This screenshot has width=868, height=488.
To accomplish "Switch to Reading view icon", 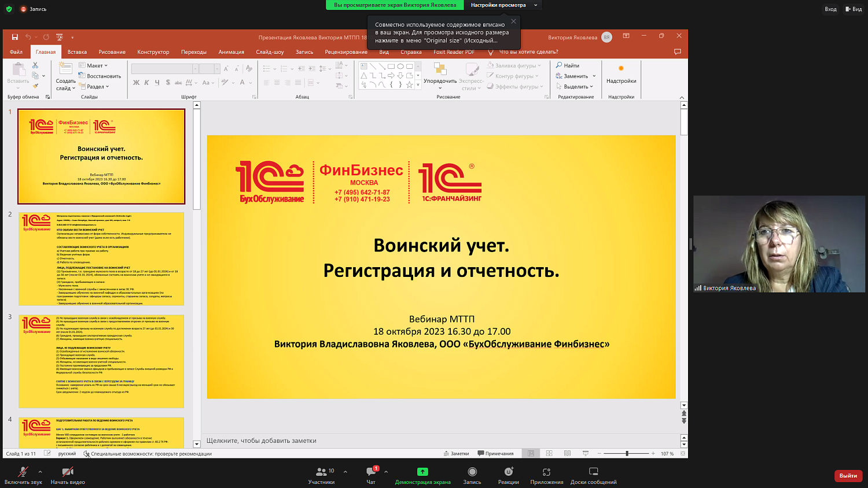I will click(x=567, y=453).
